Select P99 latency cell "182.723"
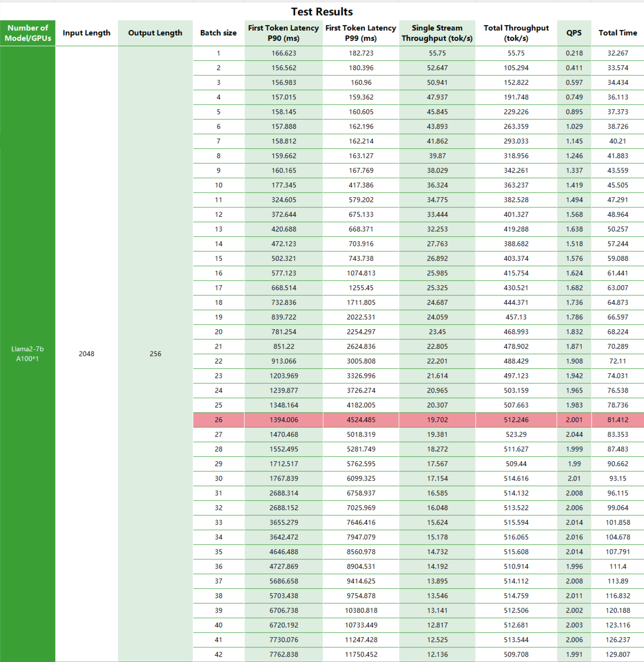 pyautogui.click(x=361, y=53)
